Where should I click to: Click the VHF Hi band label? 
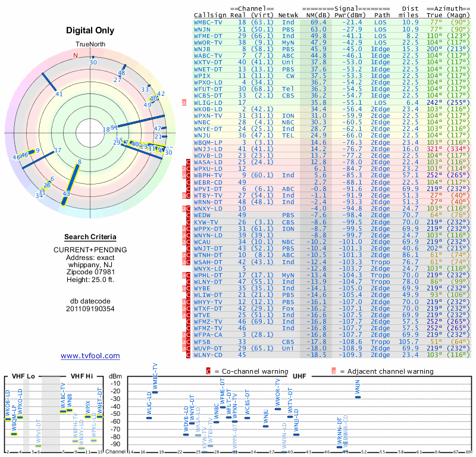(x=82, y=376)
